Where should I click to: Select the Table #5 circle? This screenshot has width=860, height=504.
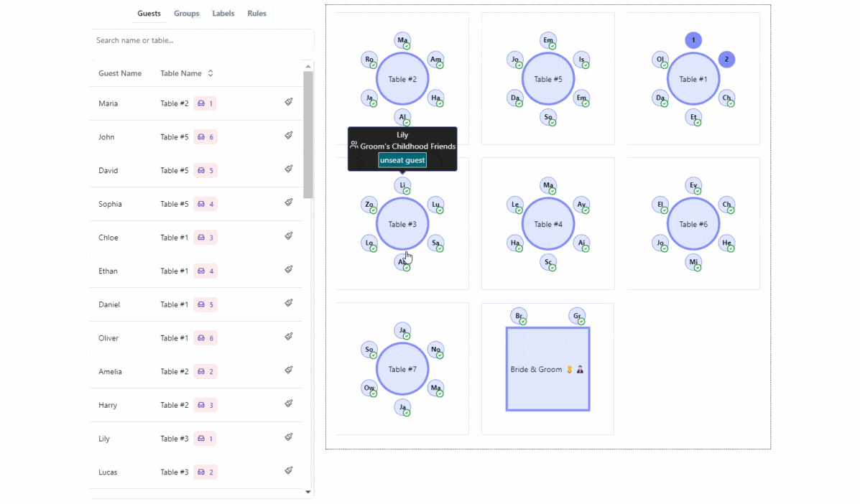pos(548,79)
